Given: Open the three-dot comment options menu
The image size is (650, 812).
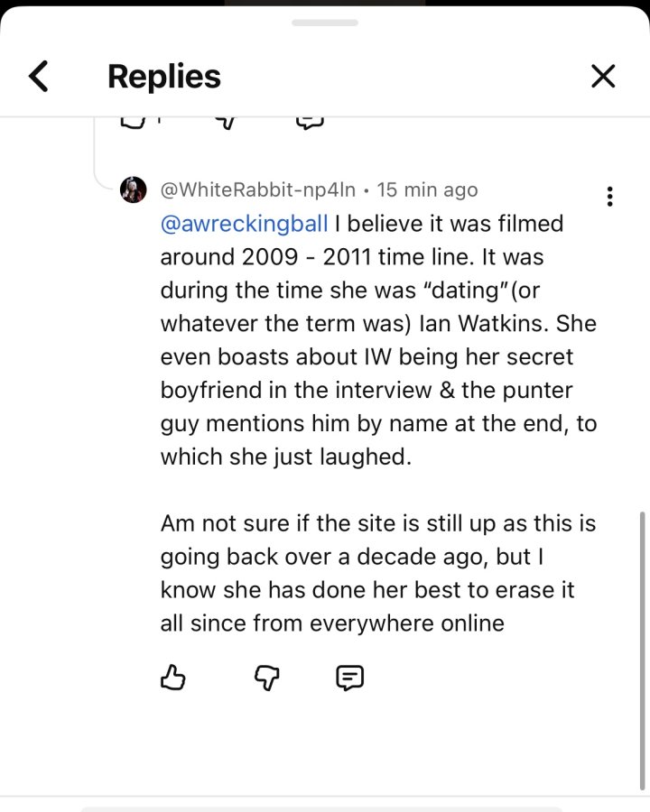Looking at the screenshot, I should pos(610,197).
